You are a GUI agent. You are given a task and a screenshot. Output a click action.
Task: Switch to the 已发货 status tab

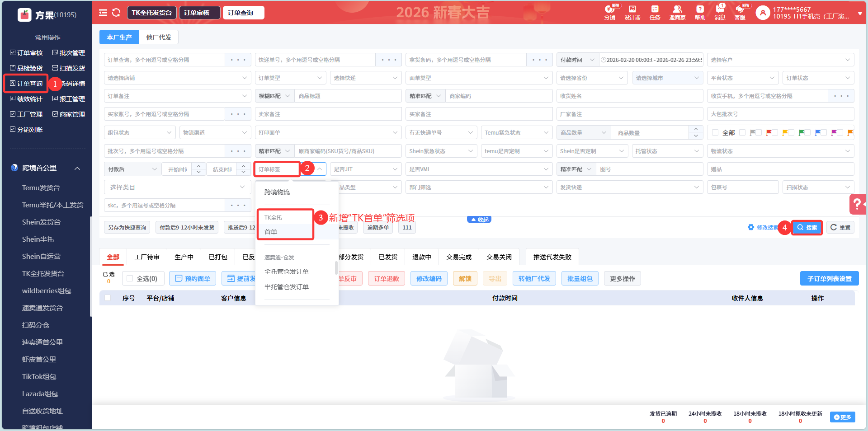point(388,257)
